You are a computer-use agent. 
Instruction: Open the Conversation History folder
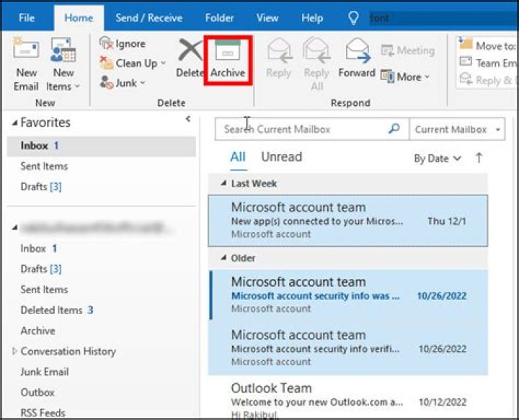(68, 352)
